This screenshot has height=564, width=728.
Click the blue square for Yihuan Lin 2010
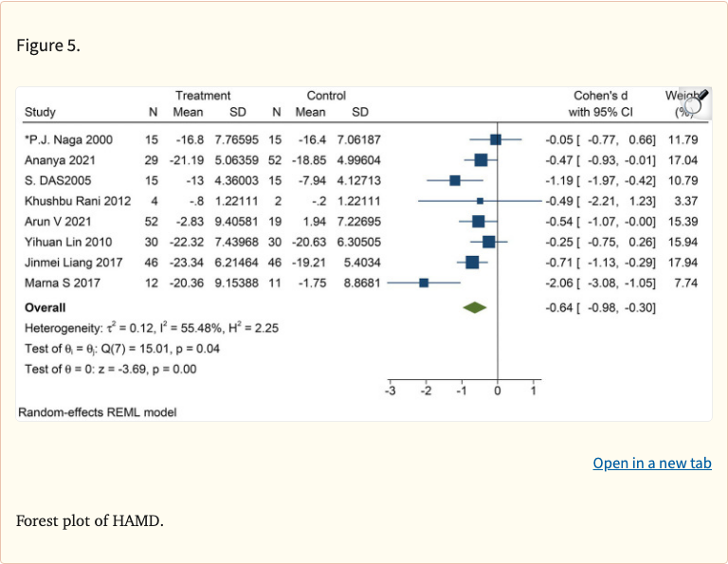[x=488, y=242]
